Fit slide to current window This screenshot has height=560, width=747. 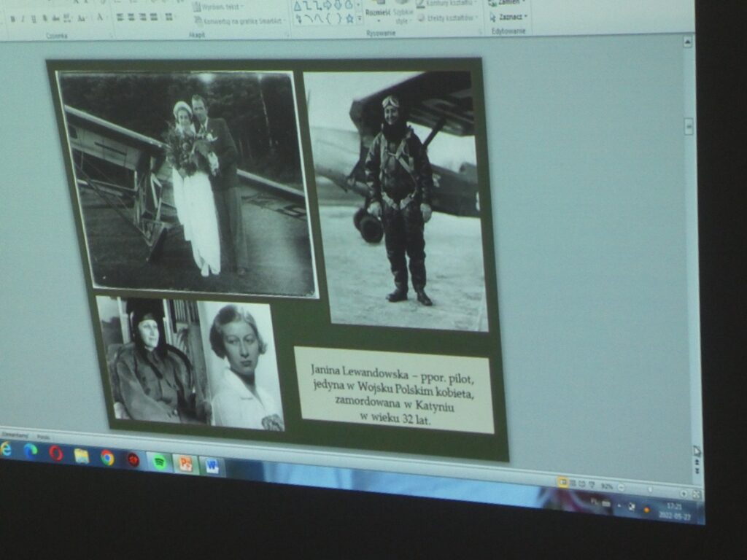696,495
